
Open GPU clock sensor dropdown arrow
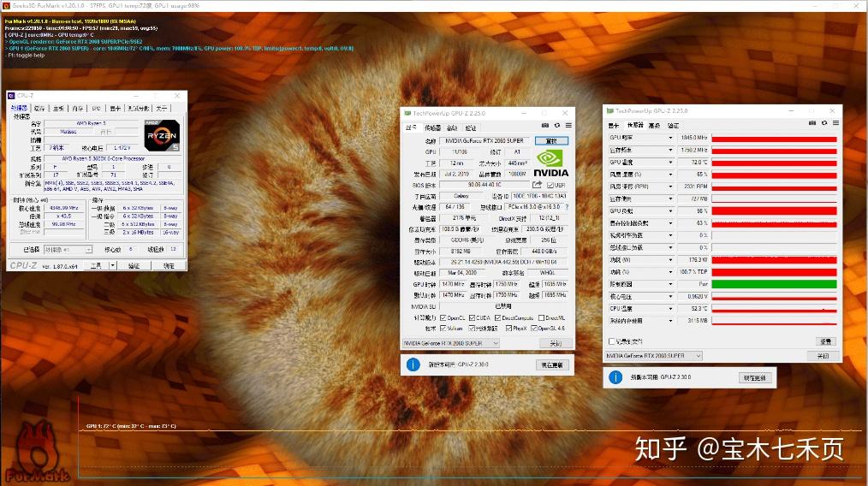point(670,138)
